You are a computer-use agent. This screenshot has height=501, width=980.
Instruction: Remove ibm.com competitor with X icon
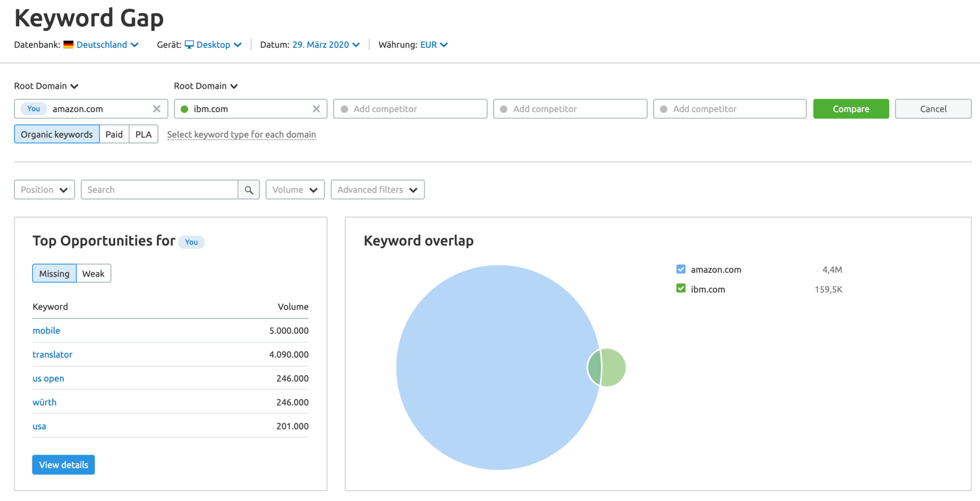(x=316, y=109)
